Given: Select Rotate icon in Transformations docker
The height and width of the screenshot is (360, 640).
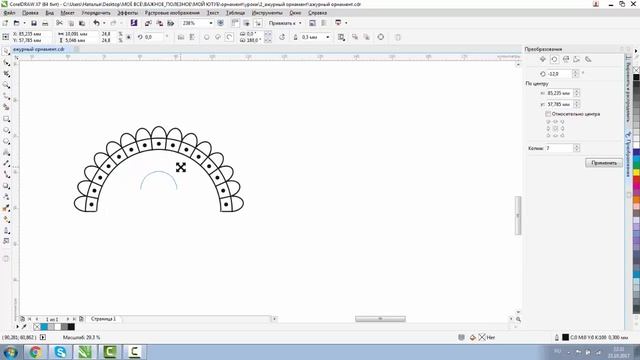Looking at the screenshot, I should [x=554, y=60].
